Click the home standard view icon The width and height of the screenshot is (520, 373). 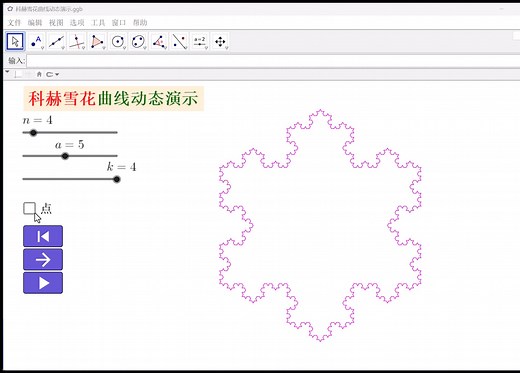[39, 74]
